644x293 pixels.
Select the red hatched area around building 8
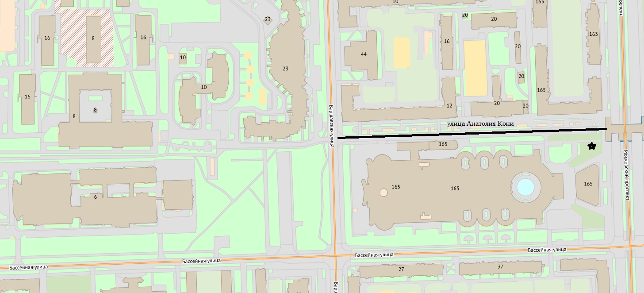[x=71, y=35]
